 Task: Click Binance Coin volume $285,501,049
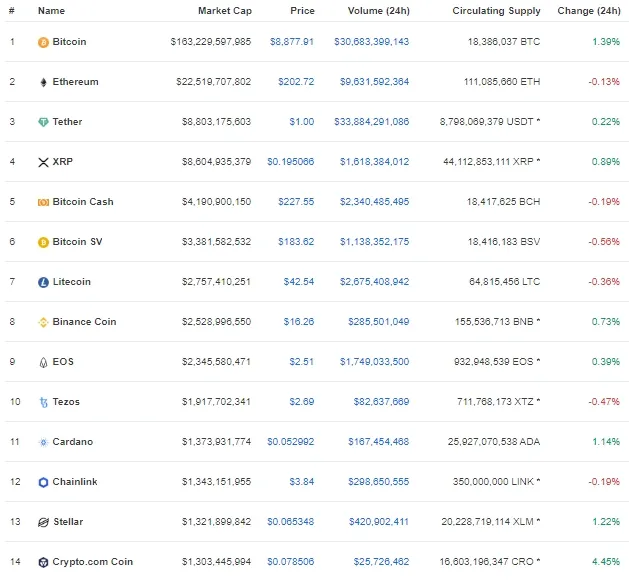click(378, 322)
